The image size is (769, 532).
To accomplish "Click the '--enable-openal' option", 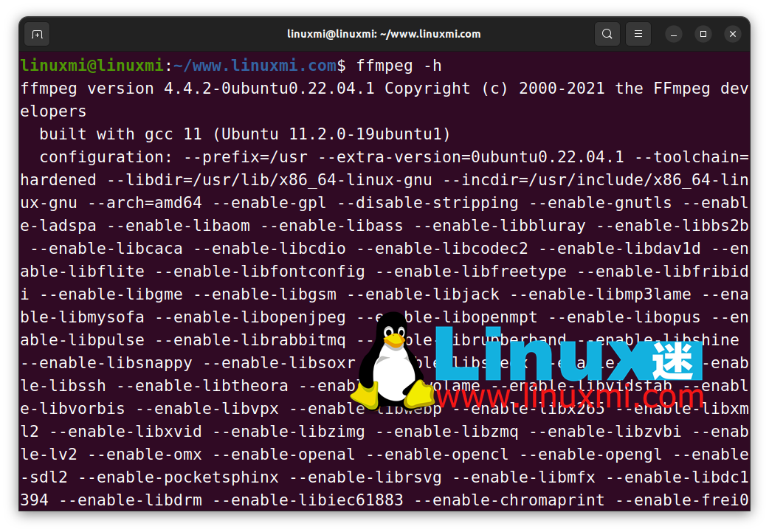I will (283, 455).
